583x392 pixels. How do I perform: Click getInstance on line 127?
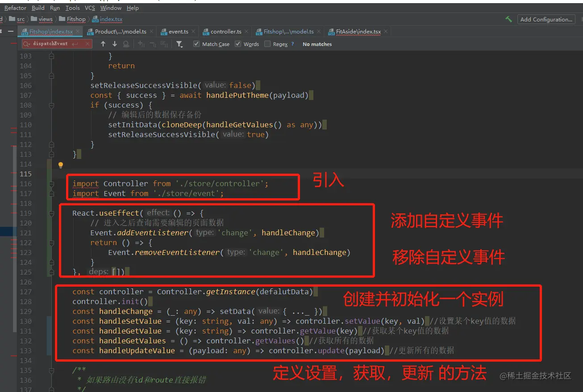tap(230, 292)
